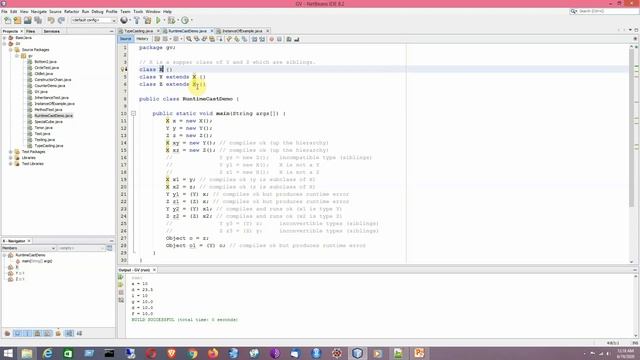Click Stop Macro Recording icon in editor toolbar
Image resolution: width=640 pixels, height=360 pixels.
(279, 39)
